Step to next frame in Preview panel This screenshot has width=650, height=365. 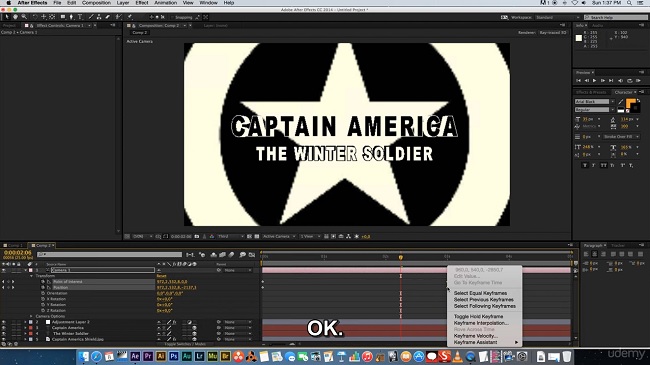click(603, 80)
